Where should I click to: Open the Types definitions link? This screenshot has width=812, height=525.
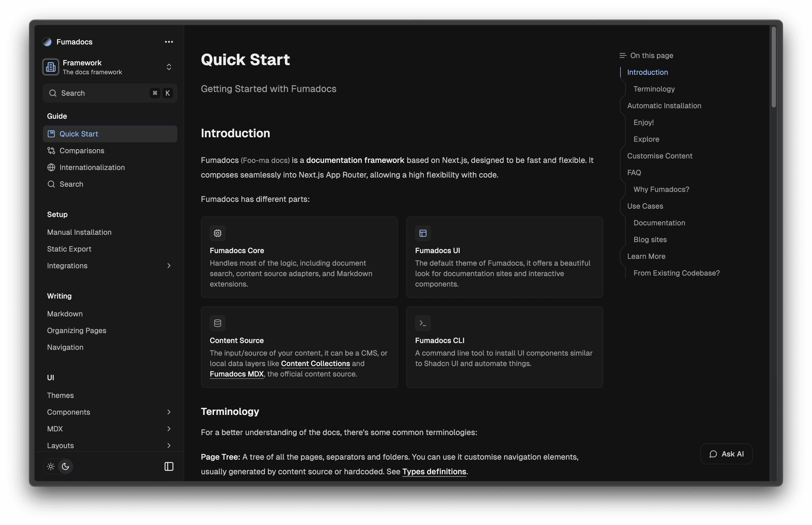pos(434,471)
